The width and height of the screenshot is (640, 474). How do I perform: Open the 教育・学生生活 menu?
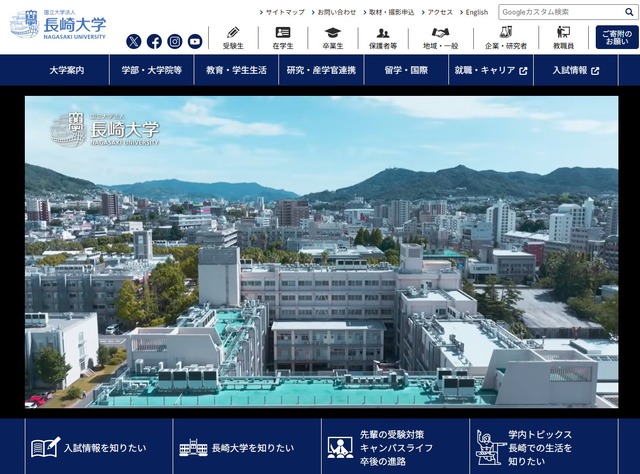coord(236,70)
